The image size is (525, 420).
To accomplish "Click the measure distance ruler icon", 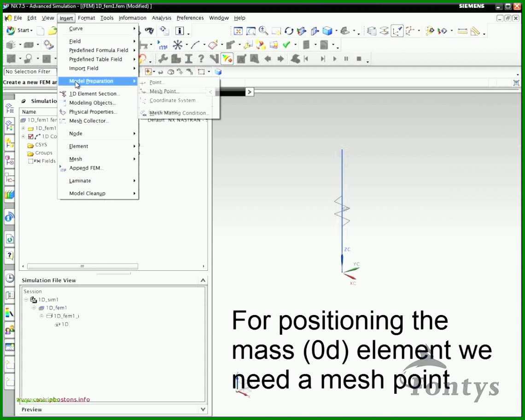I will (462, 31).
